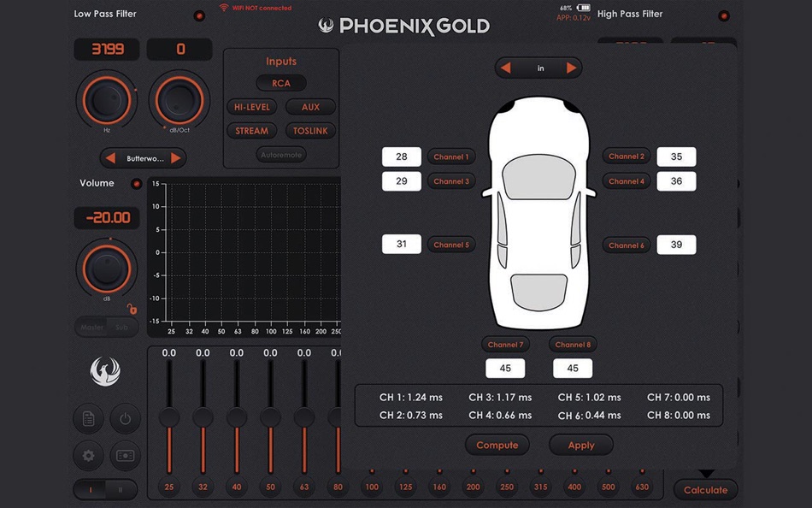Click the 'in' distance unit label
The width and height of the screenshot is (812, 508).
540,68
